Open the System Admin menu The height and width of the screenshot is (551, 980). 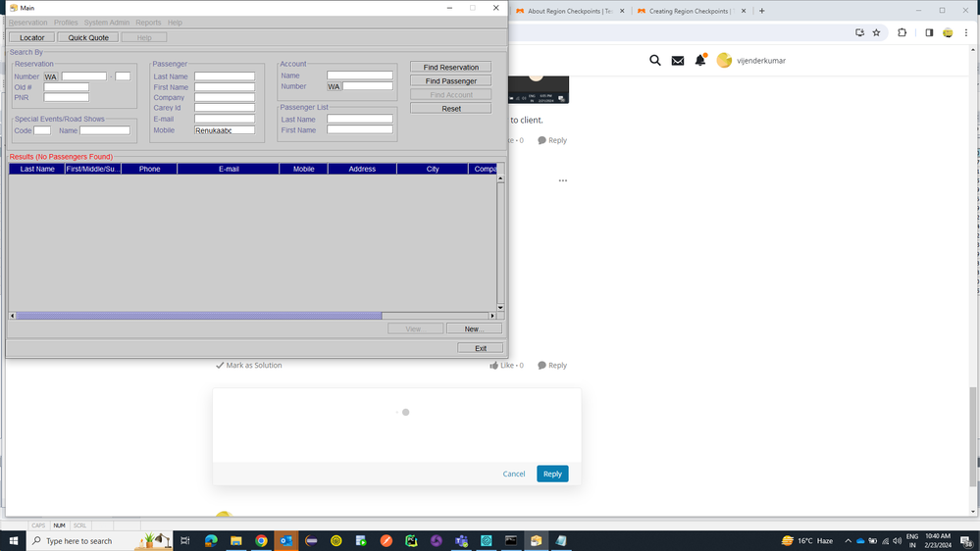coord(107,23)
